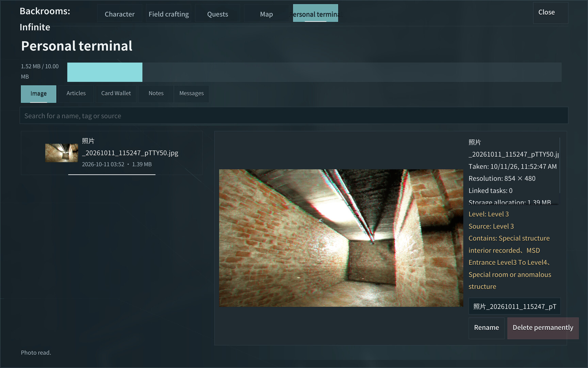Click the 'Photo read.' status message
This screenshot has width=588, height=368.
point(36,353)
